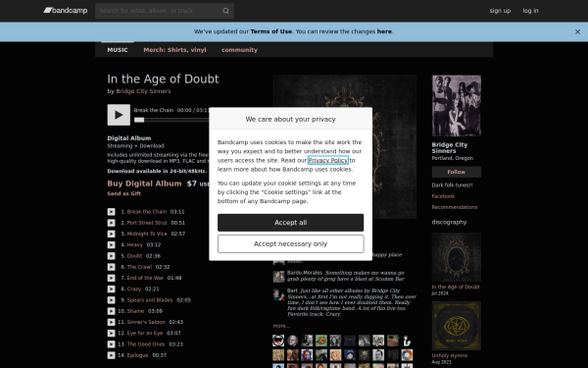
Task: Play track 6 The Crawl
Action: coord(112,267)
